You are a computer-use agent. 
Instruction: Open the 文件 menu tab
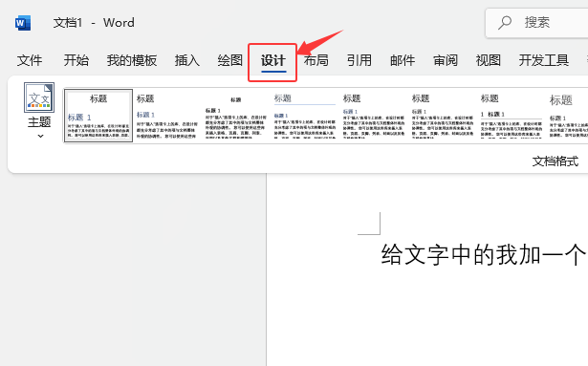click(x=30, y=60)
